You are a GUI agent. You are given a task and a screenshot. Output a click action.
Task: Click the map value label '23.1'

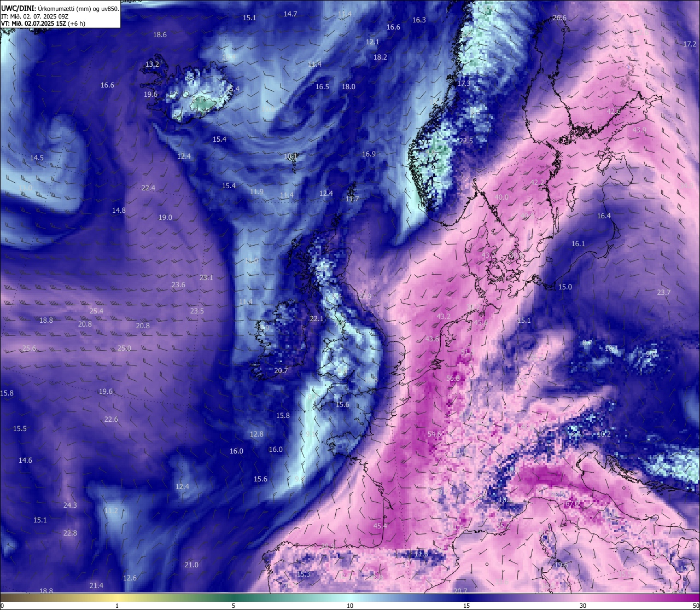206,277
